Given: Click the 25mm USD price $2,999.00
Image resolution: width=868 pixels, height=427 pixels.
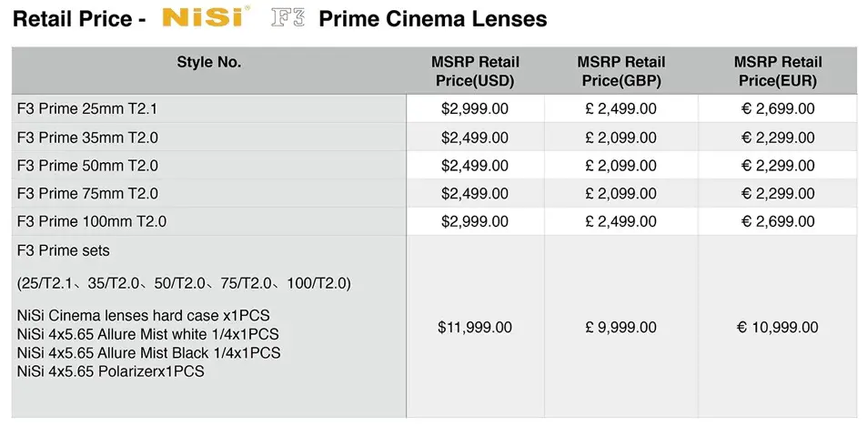Looking at the screenshot, I should click(475, 108).
